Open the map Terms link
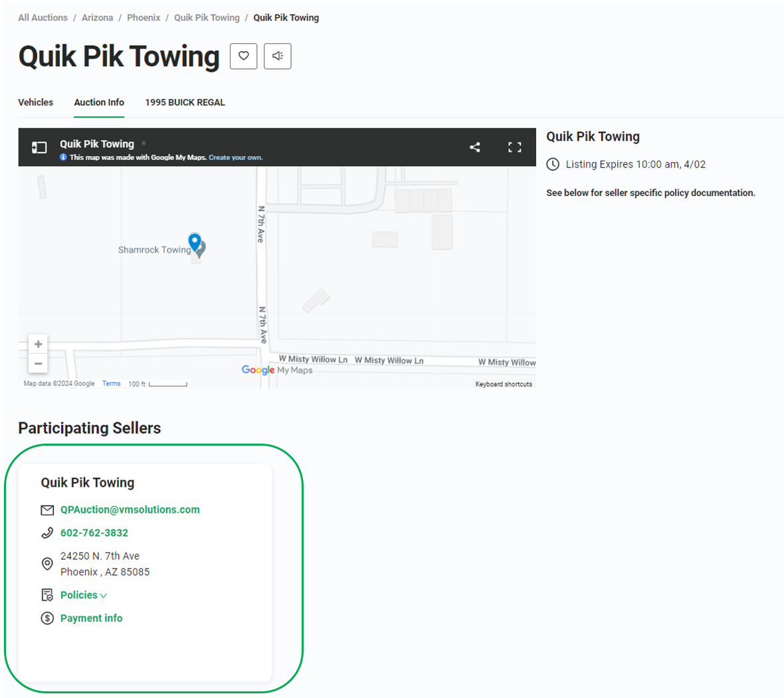This screenshot has width=784, height=698. click(112, 384)
